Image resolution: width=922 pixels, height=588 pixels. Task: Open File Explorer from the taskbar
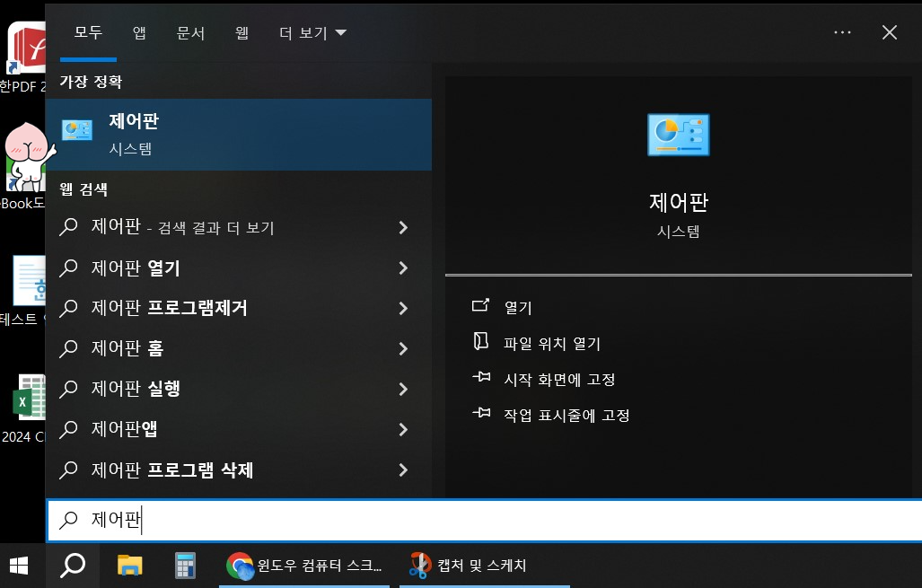(129, 565)
